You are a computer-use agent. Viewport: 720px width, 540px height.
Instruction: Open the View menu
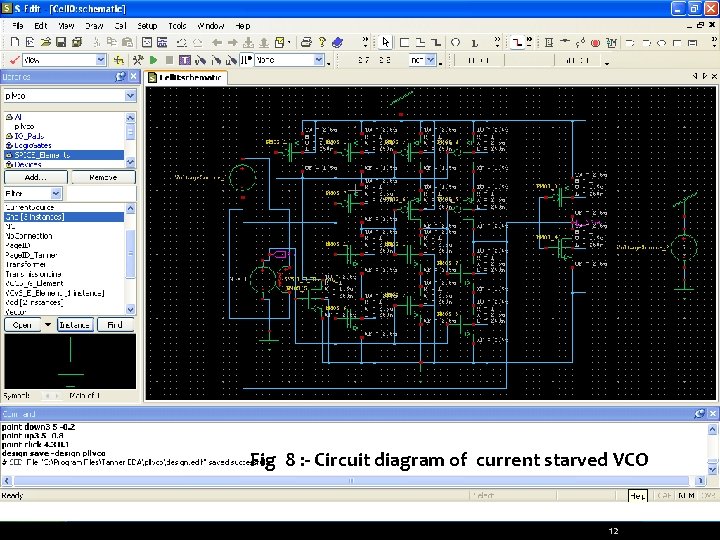pyautogui.click(x=67, y=26)
